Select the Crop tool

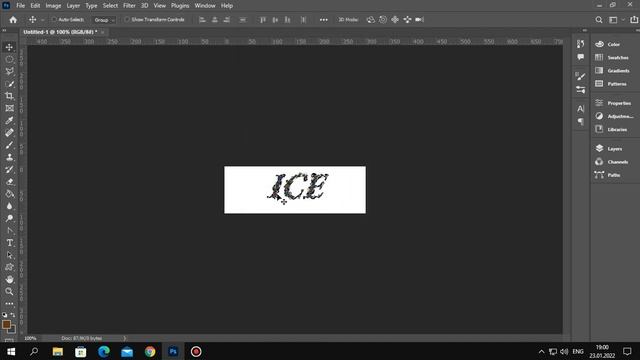(x=9, y=96)
